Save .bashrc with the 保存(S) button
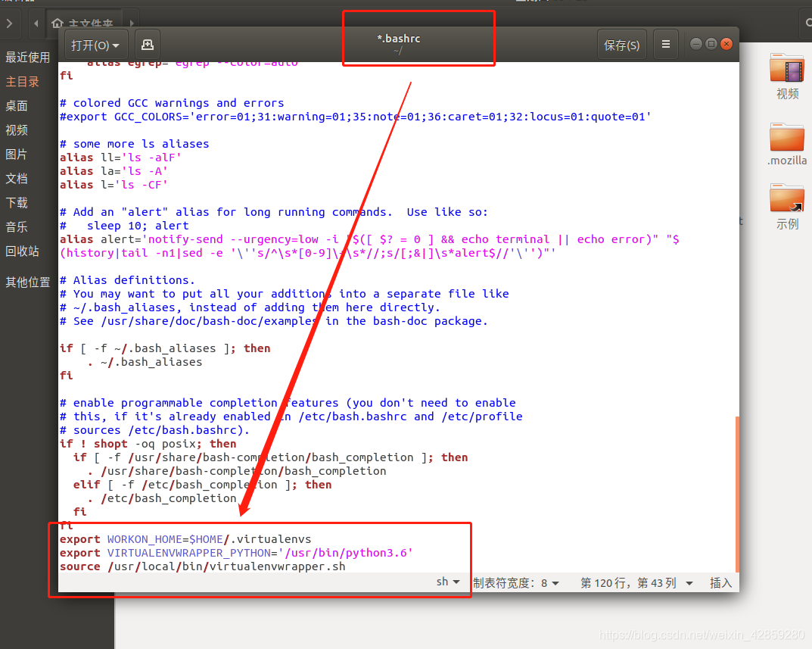Viewport: 812px width, 649px height. coord(621,45)
